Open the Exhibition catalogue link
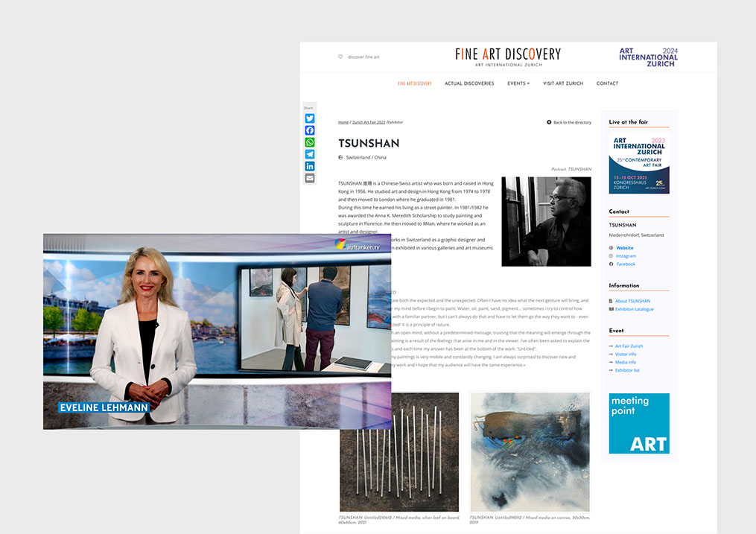756x534 pixels. [635, 309]
